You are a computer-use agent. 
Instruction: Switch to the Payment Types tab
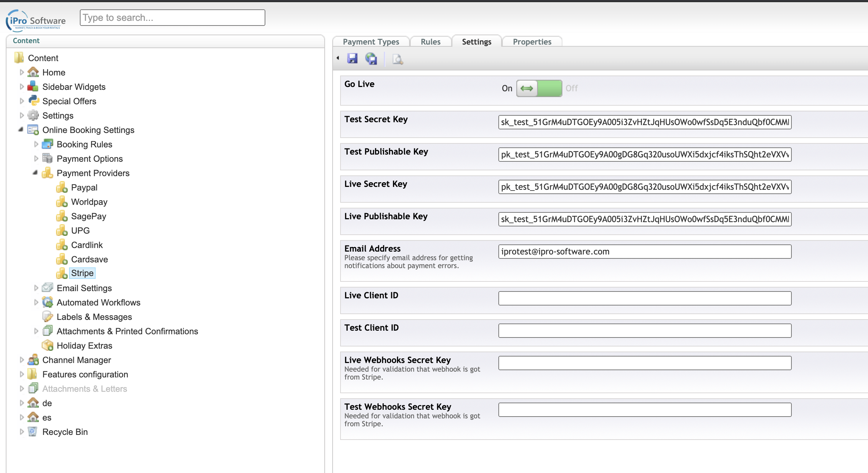[371, 42]
